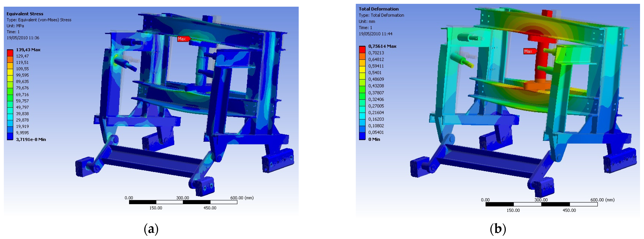Click the deformation plot scale ruler bar

pos(541,204)
